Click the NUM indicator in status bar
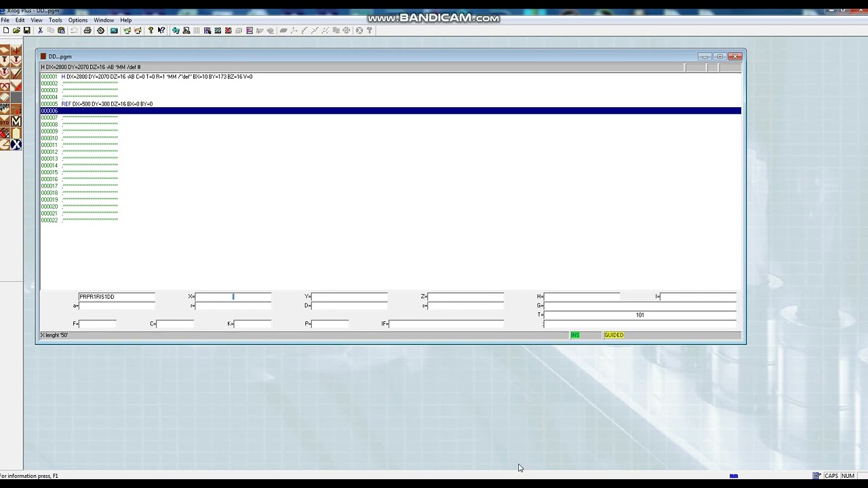868x488 pixels. click(848, 476)
